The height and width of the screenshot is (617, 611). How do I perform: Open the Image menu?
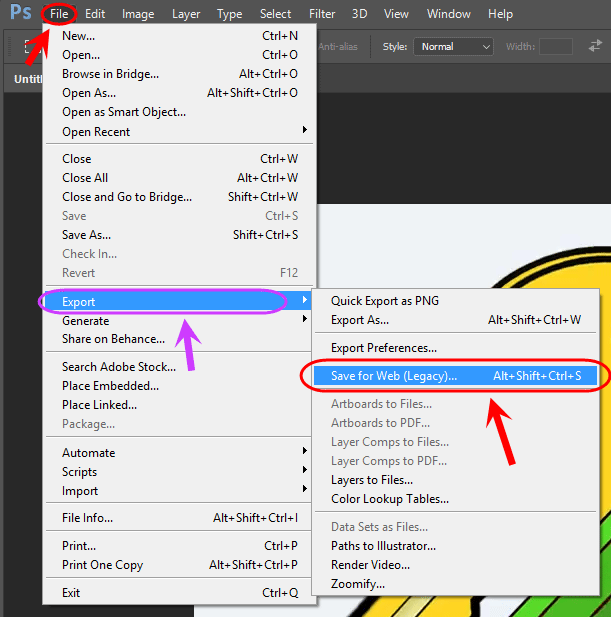pos(138,14)
